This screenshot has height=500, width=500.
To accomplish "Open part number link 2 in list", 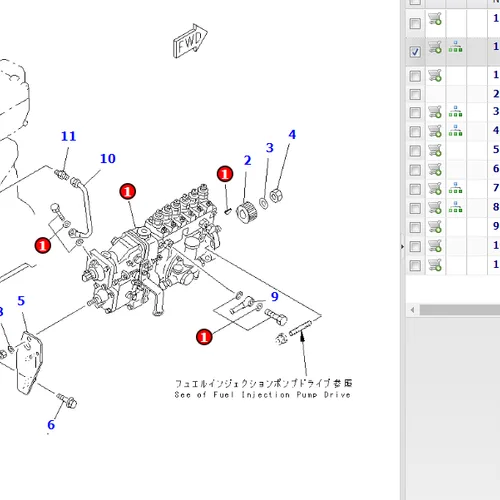I will (496, 94).
